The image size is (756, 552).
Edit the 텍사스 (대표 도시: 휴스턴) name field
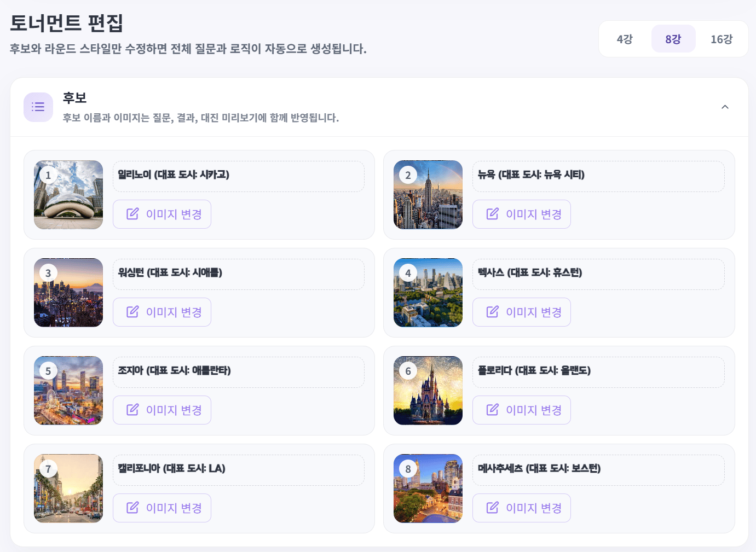[598, 274]
